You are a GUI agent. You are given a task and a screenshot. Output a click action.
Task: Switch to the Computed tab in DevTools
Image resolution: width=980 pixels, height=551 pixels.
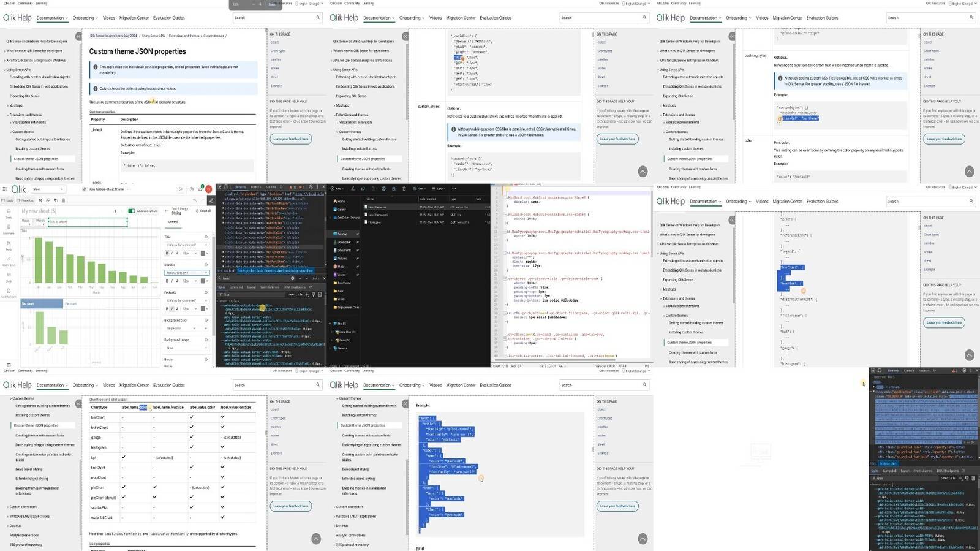(x=236, y=287)
